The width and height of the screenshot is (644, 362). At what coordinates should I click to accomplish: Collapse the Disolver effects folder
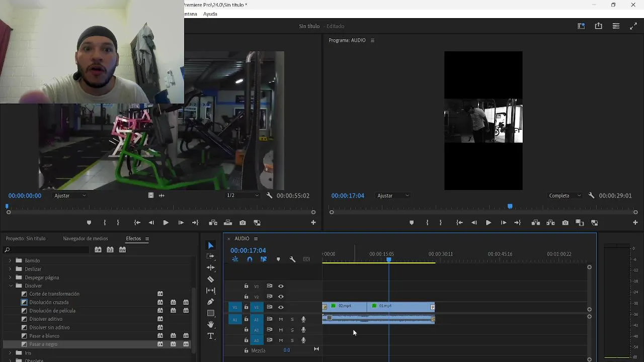click(x=11, y=286)
